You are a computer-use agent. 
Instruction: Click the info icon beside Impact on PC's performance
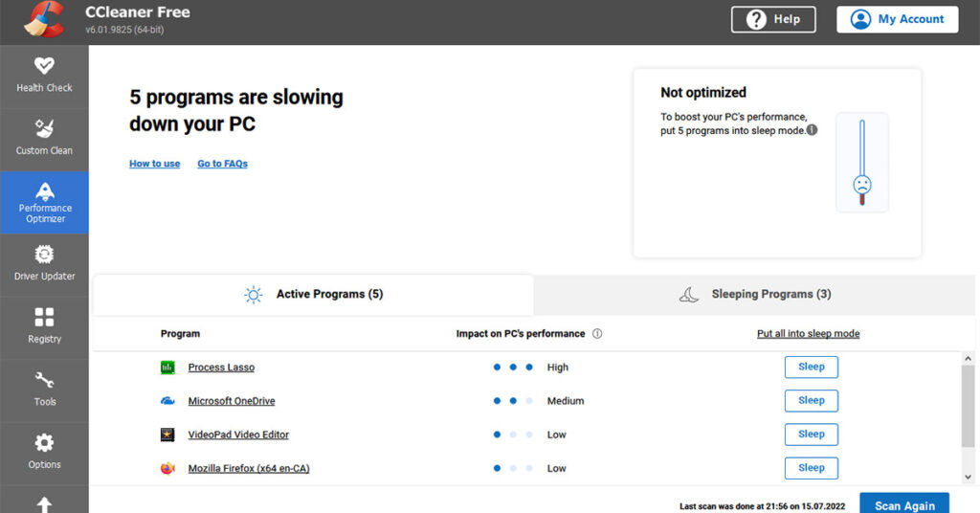pos(597,334)
